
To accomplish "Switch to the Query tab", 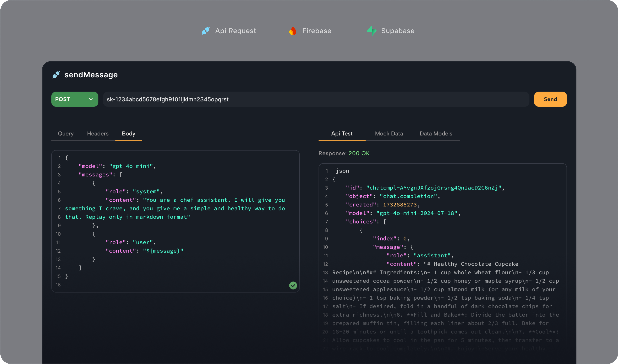I will pos(65,133).
